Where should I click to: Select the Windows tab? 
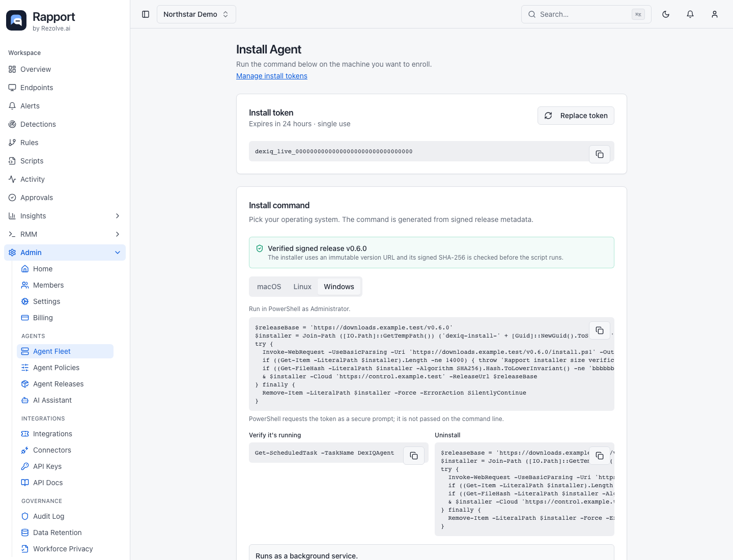tap(339, 287)
